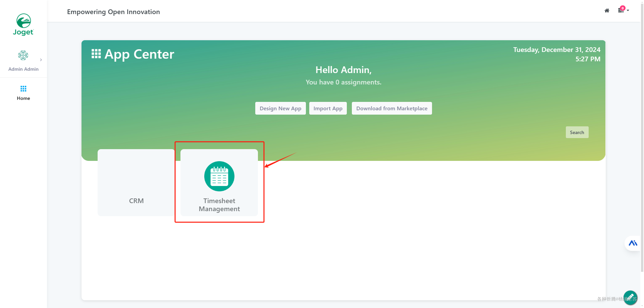The image size is (644, 308).
Task: Expand the Admin Admin profile chevron
Action: point(41,60)
